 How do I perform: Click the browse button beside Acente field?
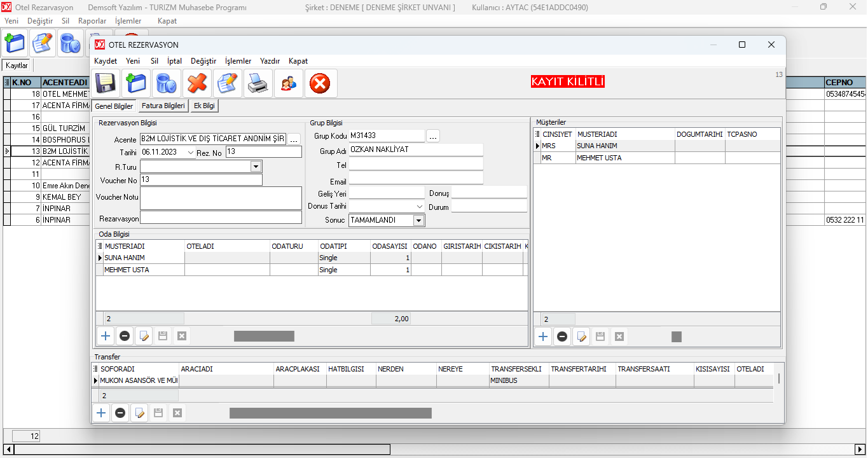pyautogui.click(x=294, y=139)
